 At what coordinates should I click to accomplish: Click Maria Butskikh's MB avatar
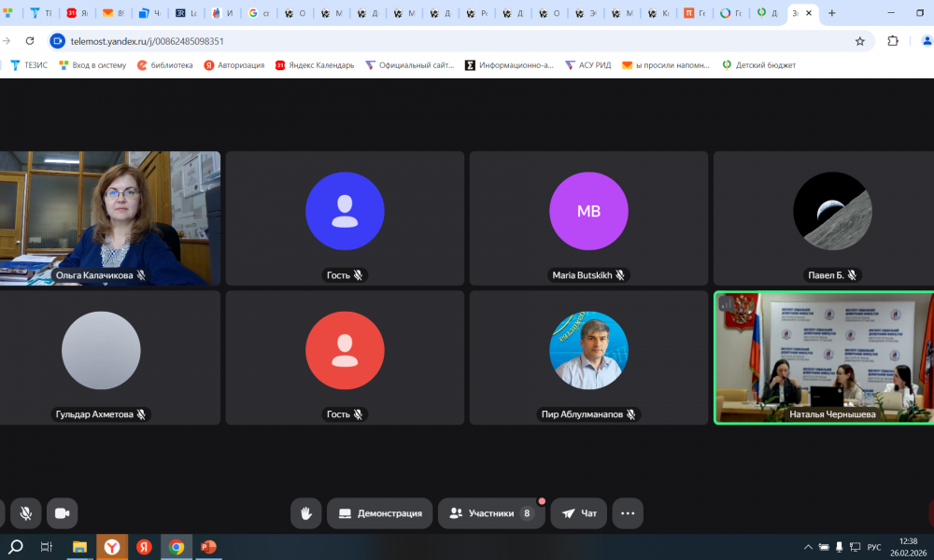(588, 211)
